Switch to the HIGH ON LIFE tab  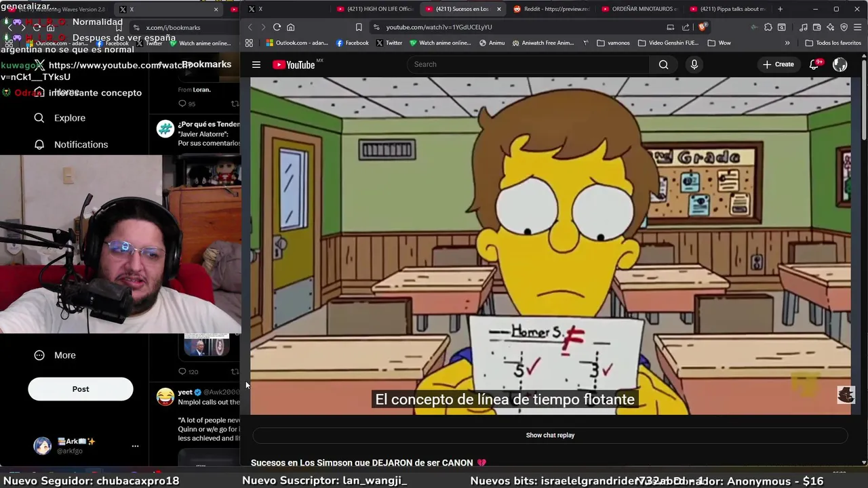point(374,9)
